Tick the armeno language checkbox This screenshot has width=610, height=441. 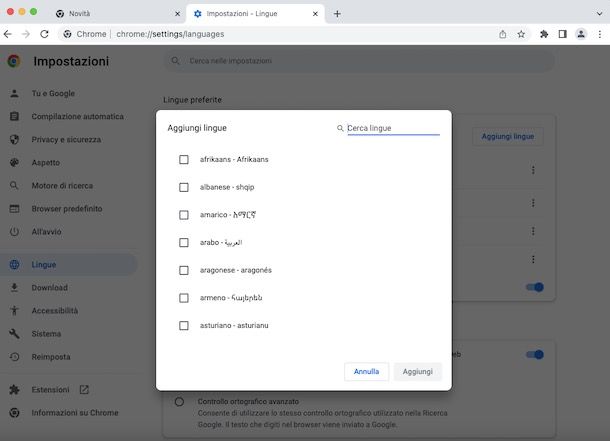click(184, 298)
